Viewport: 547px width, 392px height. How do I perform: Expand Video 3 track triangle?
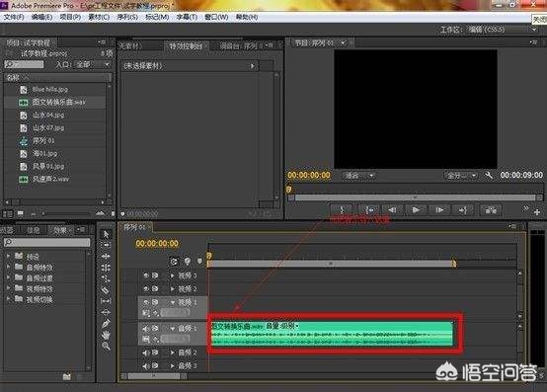pos(173,275)
